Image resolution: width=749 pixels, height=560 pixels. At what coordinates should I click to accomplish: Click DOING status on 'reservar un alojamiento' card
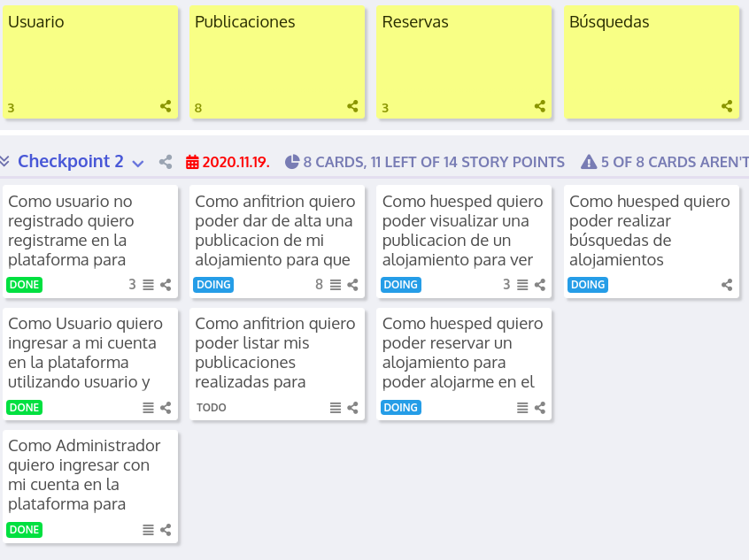pos(401,407)
